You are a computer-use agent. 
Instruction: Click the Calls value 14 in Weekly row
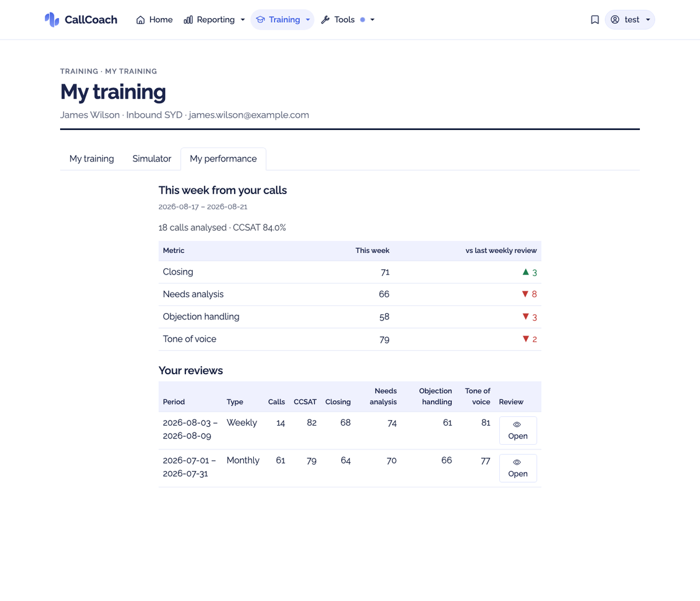[281, 423]
